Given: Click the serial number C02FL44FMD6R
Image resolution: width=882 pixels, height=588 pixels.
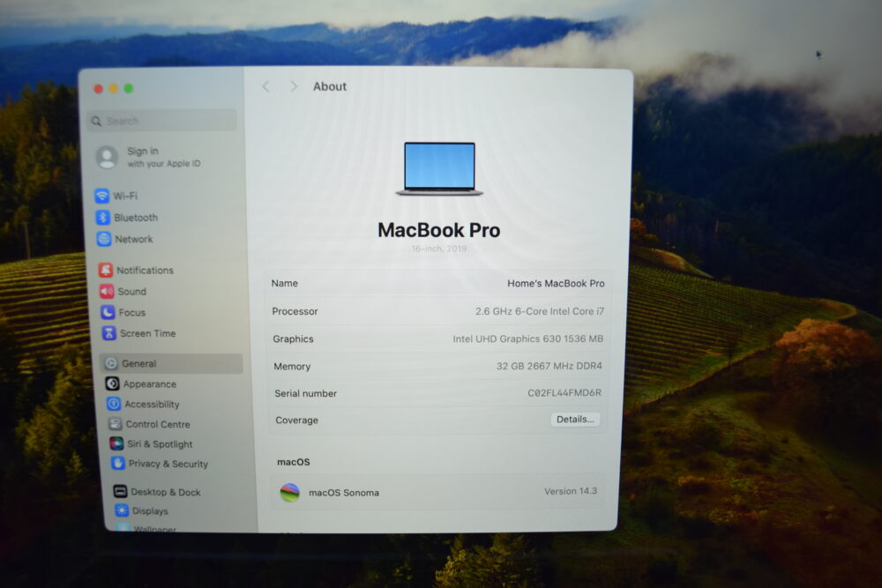Looking at the screenshot, I should pyautogui.click(x=564, y=393).
